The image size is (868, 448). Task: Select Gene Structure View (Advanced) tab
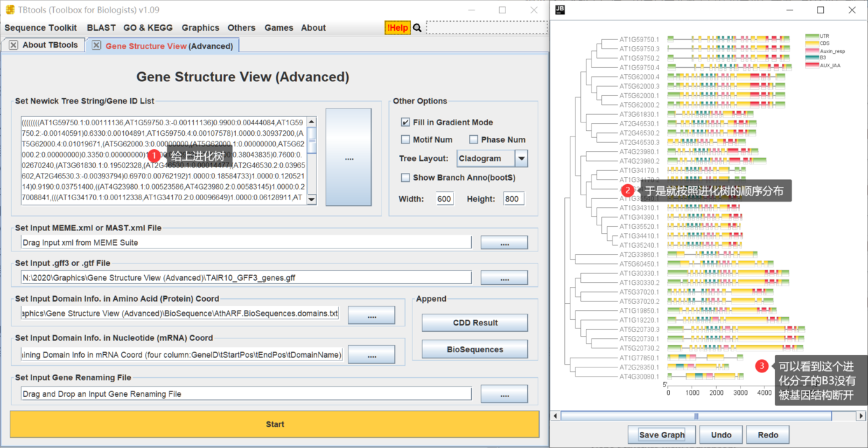tap(169, 46)
